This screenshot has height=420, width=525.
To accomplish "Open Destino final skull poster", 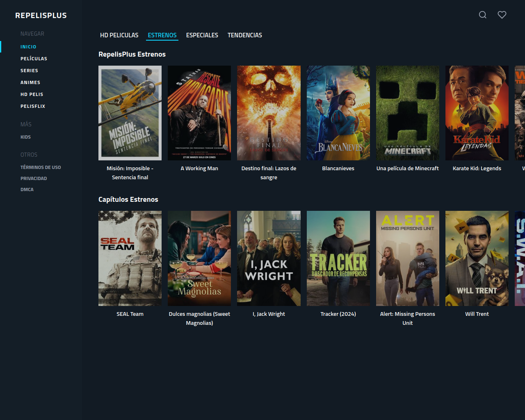I will click(x=269, y=113).
